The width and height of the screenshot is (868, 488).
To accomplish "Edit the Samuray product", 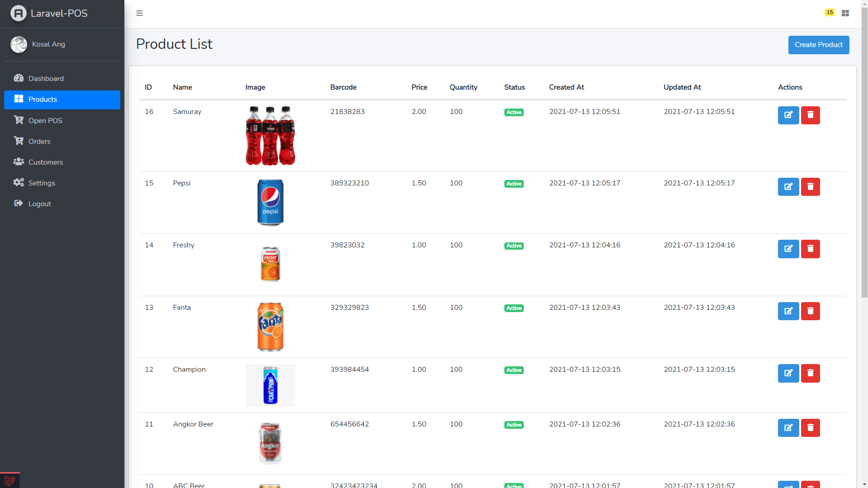I will pyautogui.click(x=788, y=115).
